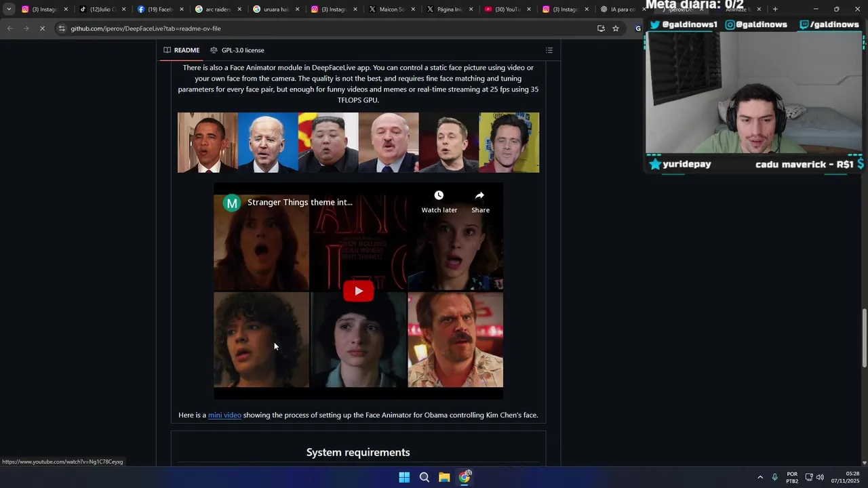868x488 pixels.
Task: Open the README outline list icon
Action: (x=549, y=50)
